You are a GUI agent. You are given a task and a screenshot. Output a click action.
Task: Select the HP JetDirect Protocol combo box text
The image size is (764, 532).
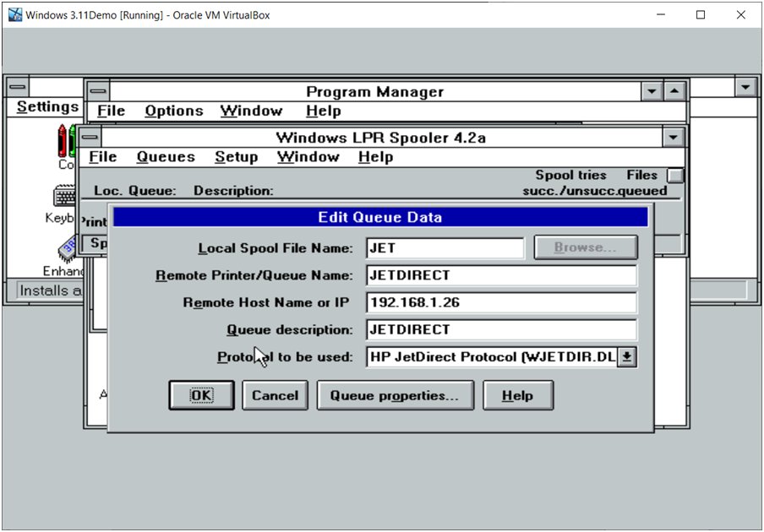[x=492, y=356]
